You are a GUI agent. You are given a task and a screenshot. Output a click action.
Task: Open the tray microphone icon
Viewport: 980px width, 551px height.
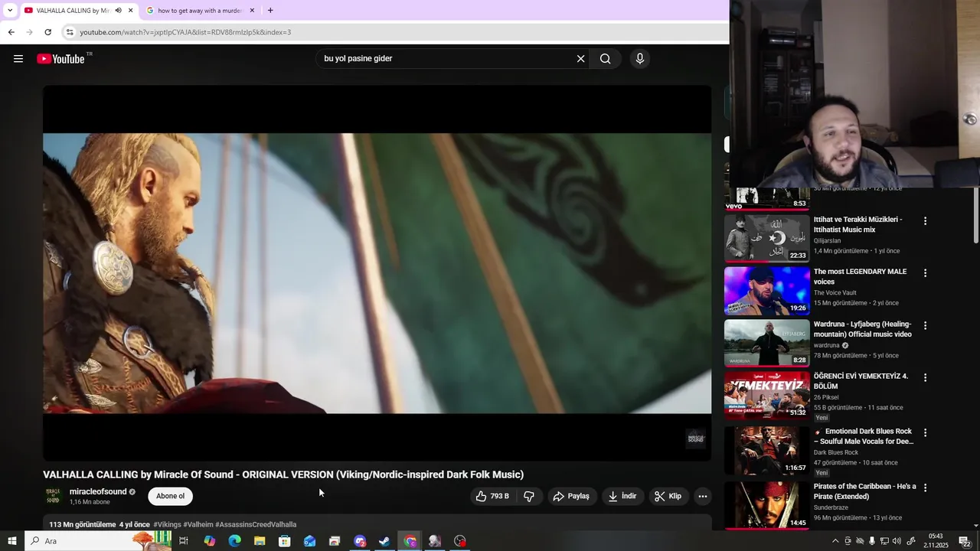(x=872, y=541)
